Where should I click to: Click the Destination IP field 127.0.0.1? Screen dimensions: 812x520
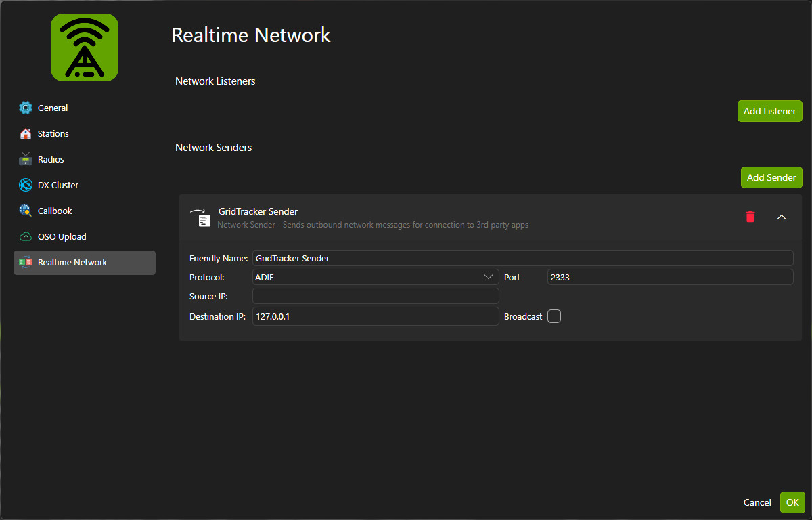coord(376,316)
